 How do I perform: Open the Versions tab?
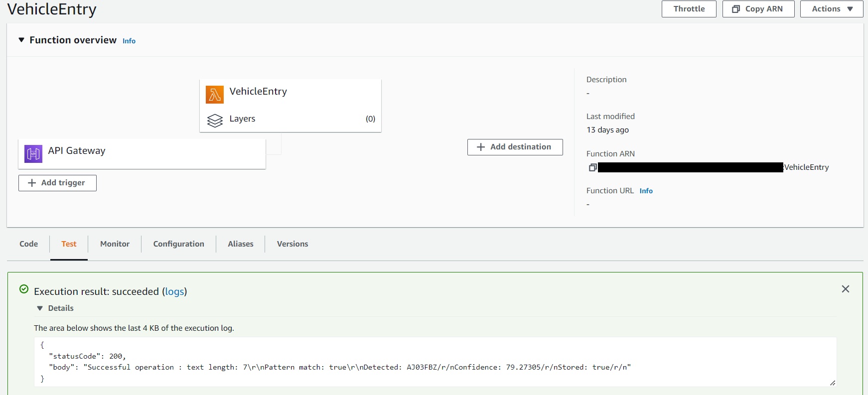292,244
